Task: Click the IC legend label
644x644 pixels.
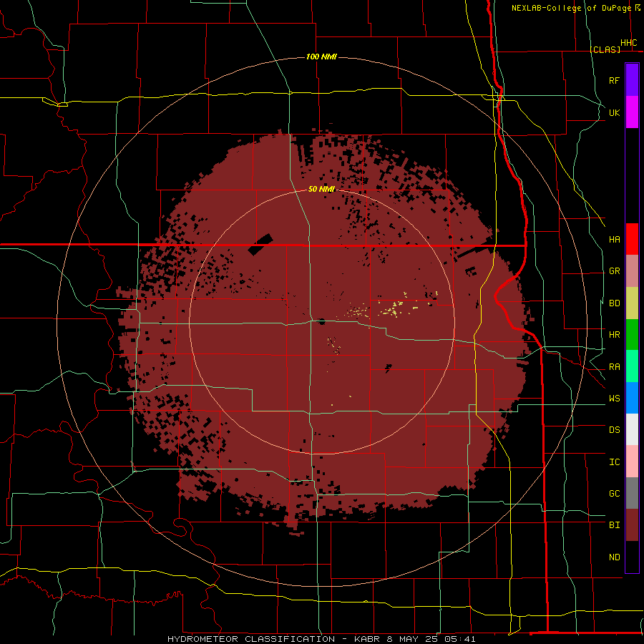Action: [614, 462]
